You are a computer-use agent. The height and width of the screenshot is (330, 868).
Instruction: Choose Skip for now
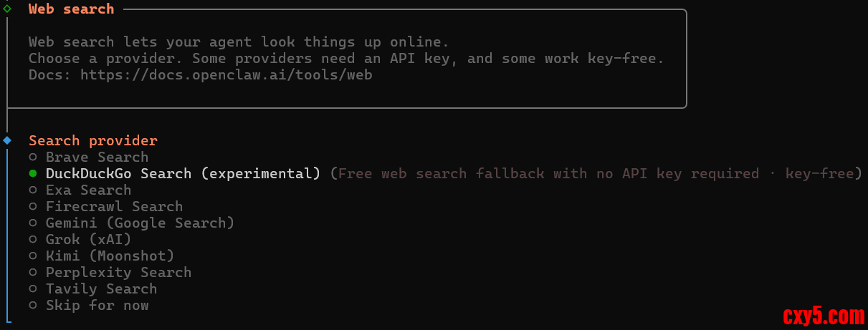click(97, 306)
